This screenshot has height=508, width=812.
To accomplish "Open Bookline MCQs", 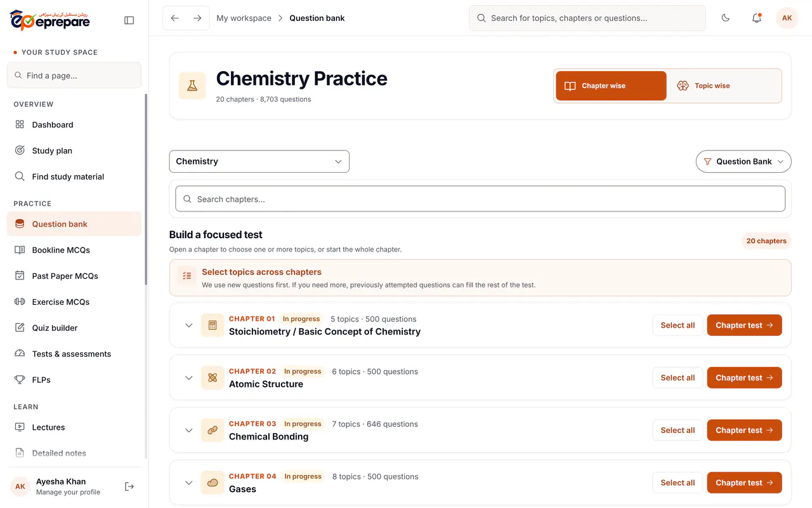I will 74,250.
